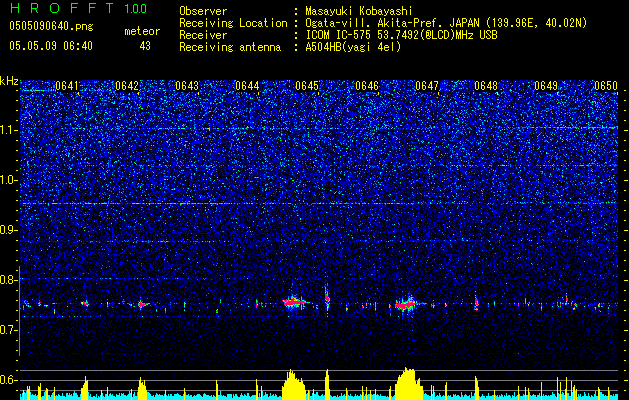Viewport: 629px width, 400px height.
Task: Click the large meteor echo before 0647
Action: (x=407, y=304)
